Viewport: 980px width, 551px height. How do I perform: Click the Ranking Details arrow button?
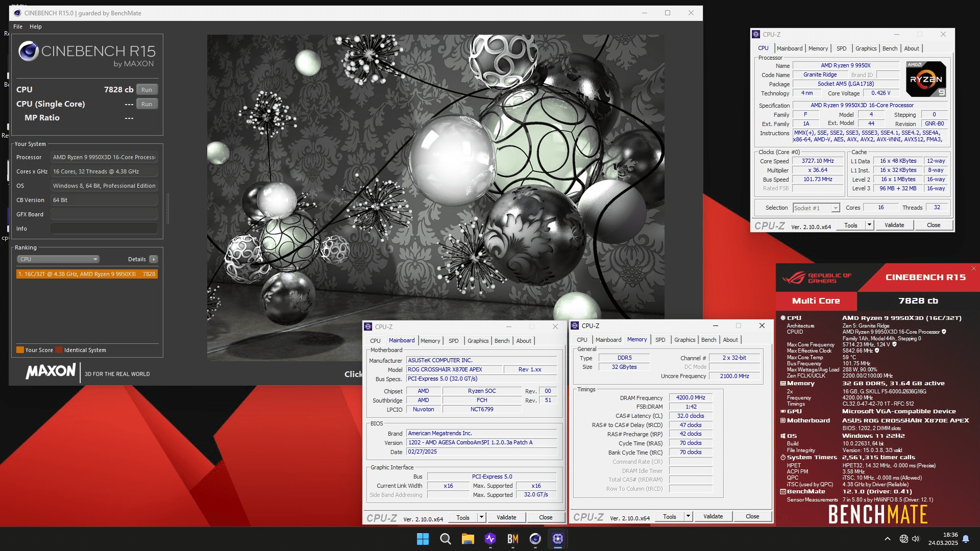[153, 259]
